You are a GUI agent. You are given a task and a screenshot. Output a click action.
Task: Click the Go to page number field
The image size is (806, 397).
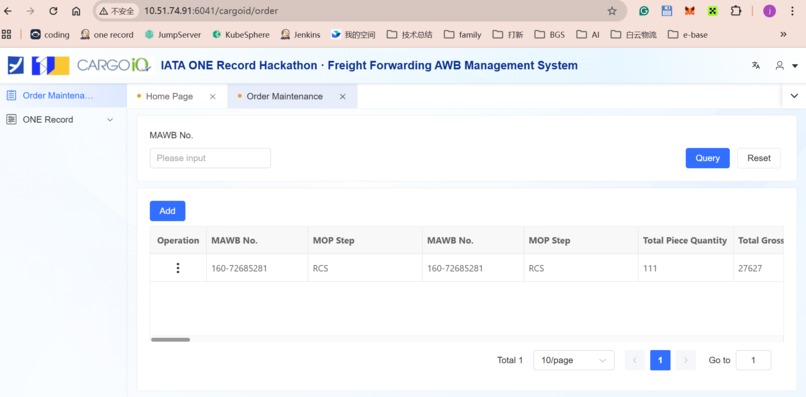click(753, 360)
